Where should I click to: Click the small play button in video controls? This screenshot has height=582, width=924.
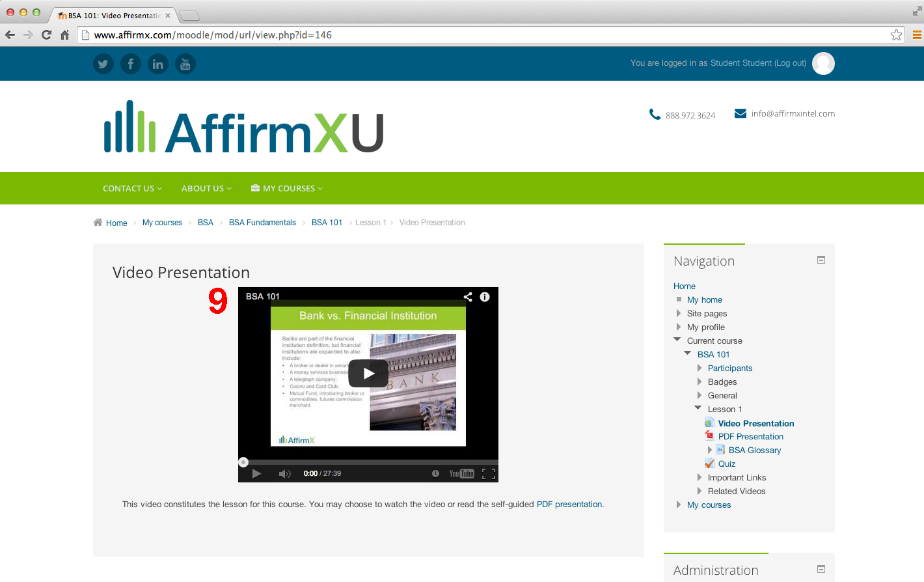coord(256,473)
